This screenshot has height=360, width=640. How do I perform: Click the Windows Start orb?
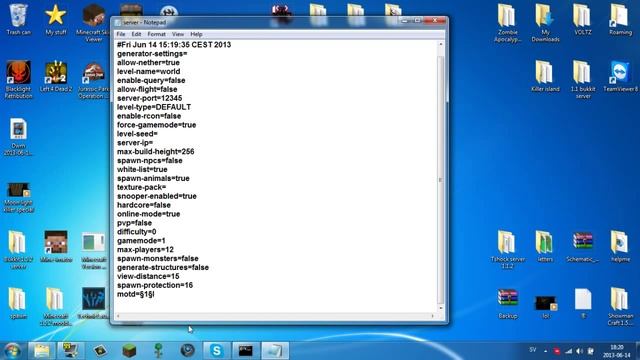[12, 351]
